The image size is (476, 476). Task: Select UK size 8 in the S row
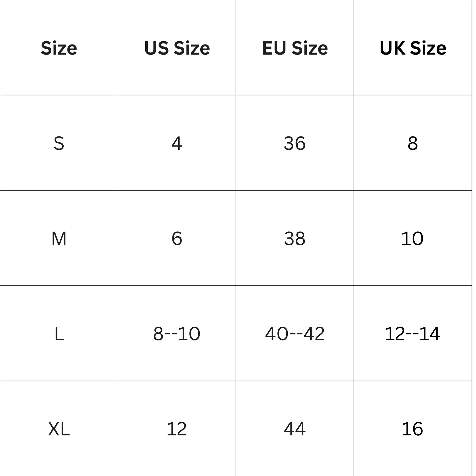pos(413,143)
